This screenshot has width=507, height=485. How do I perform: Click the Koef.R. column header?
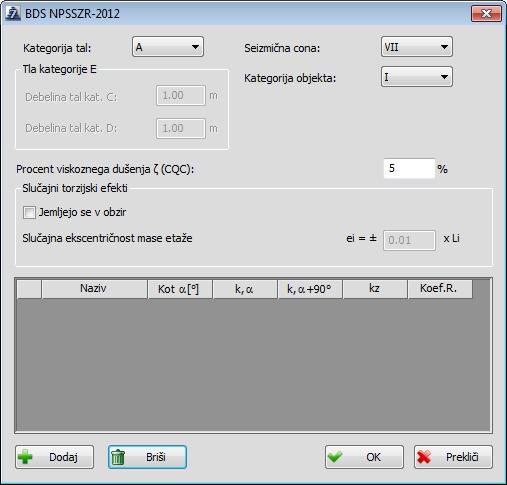click(440, 289)
